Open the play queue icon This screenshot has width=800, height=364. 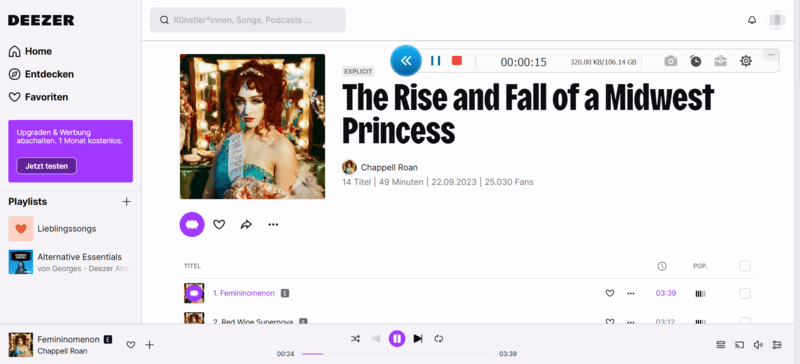[720, 345]
